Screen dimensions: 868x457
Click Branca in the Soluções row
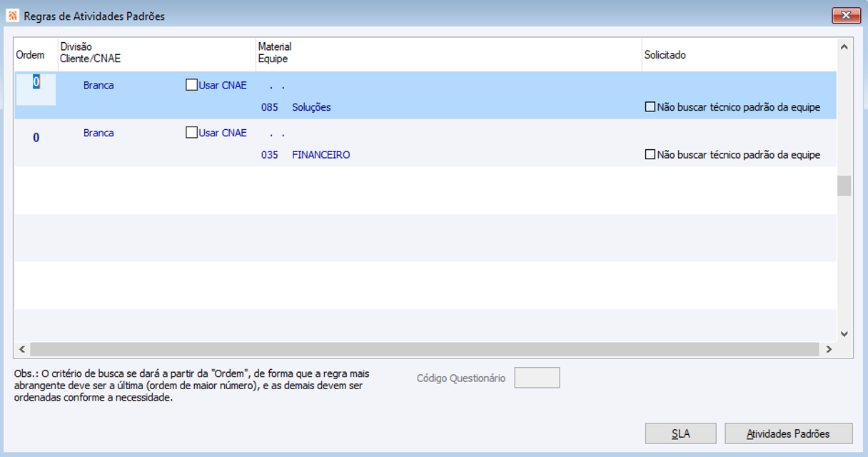tap(99, 85)
